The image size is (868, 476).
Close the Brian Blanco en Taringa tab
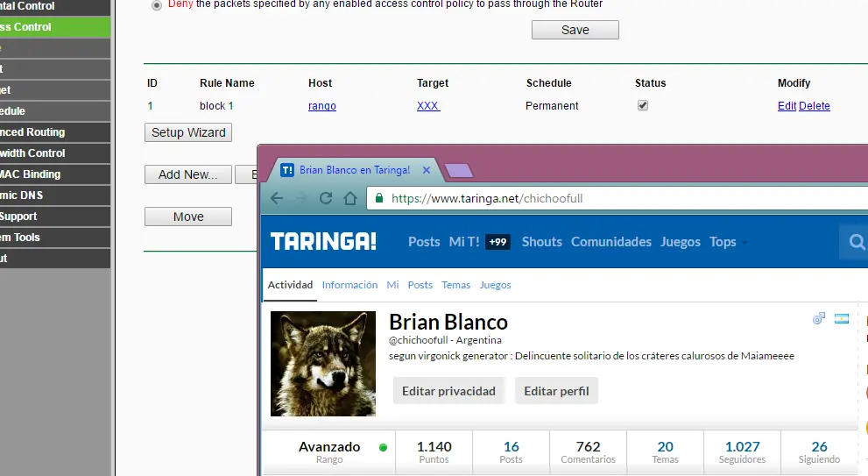pyautogui.click(x=427, y=170)
